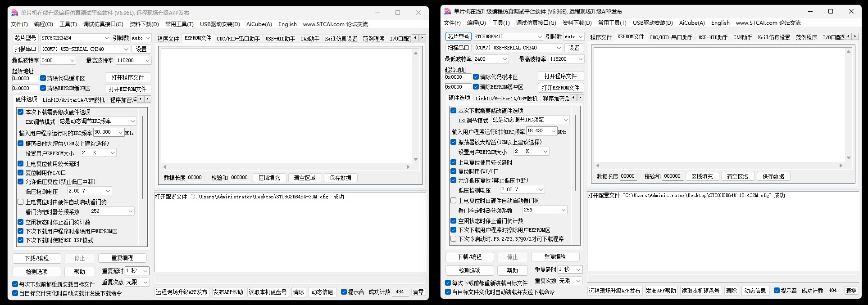Viewport: 868px width, 305px height.
Task: Open AiCube(A) menu in right window
Action: click(692, 23)
